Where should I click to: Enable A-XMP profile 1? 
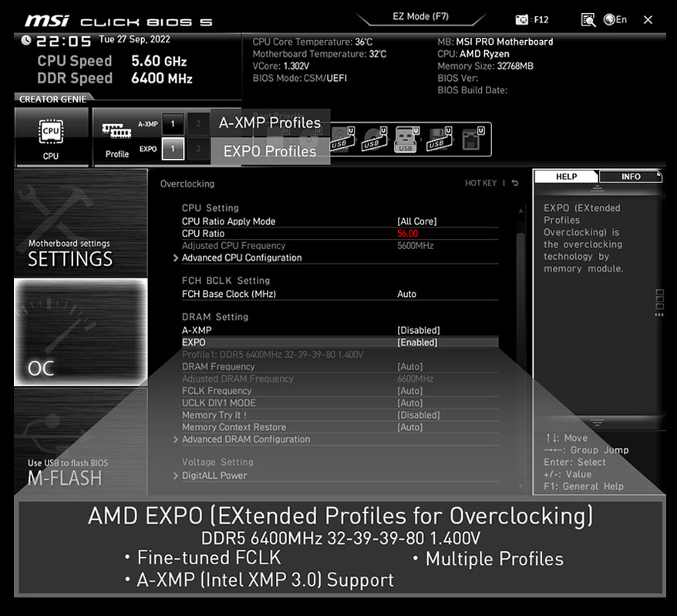(x=173, y=124)
